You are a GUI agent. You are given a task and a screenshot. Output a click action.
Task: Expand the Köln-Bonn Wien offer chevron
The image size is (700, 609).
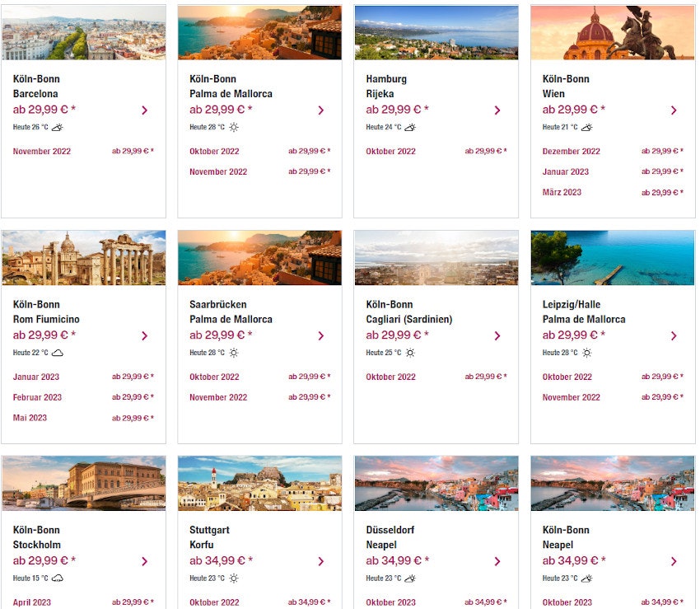[x=674, y=110]
